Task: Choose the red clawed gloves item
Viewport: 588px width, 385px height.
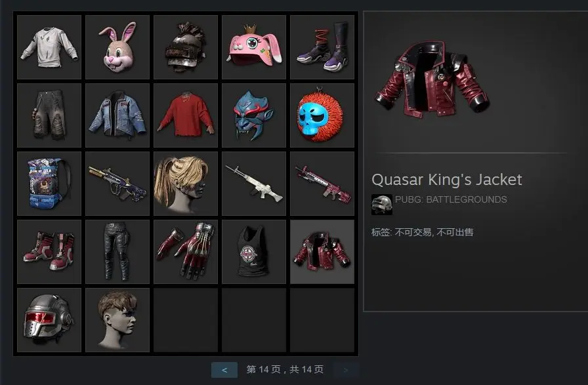Action: [x=186, y=252]
